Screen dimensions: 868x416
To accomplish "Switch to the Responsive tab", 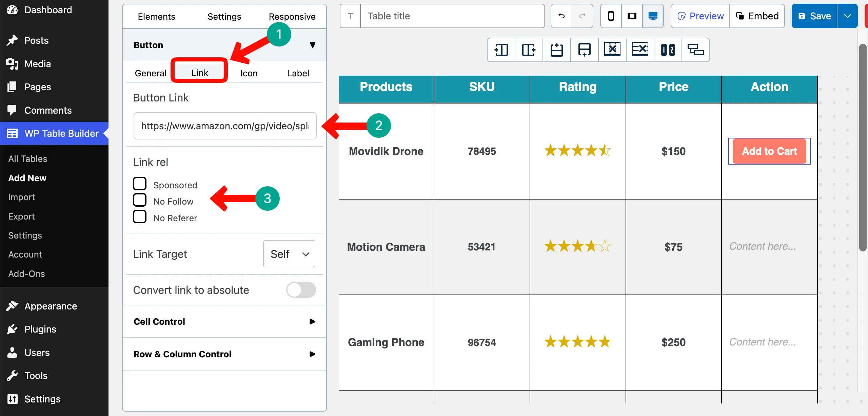I will point(292,16).
